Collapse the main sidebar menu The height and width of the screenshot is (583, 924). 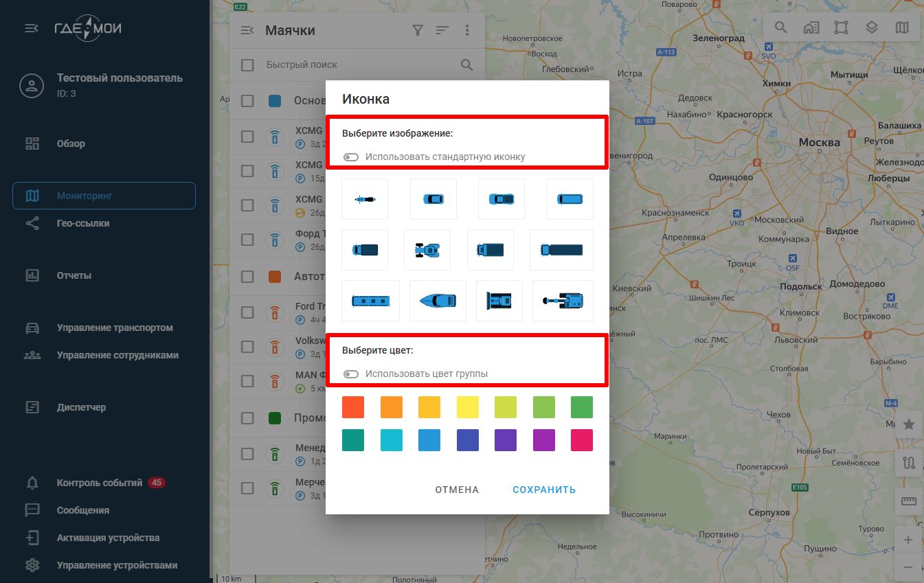coord(32,28)
